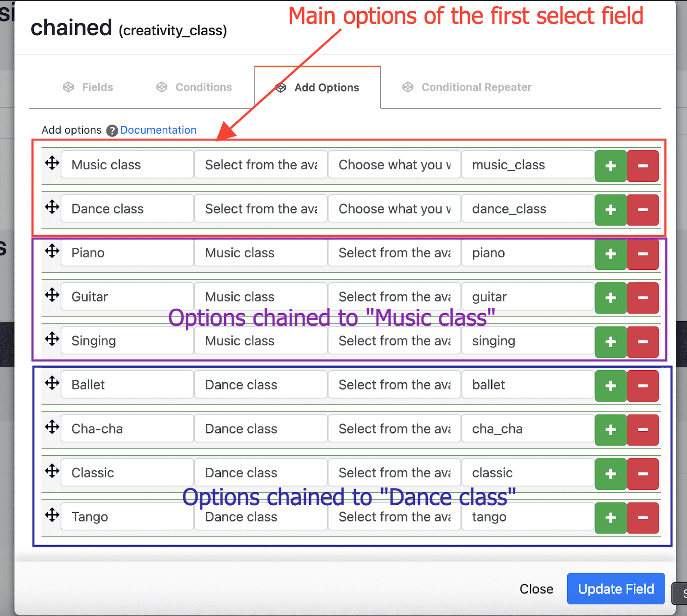Delete the Ballet option row
This screenshot has height=616, width=687.
(x=642, y=386)
